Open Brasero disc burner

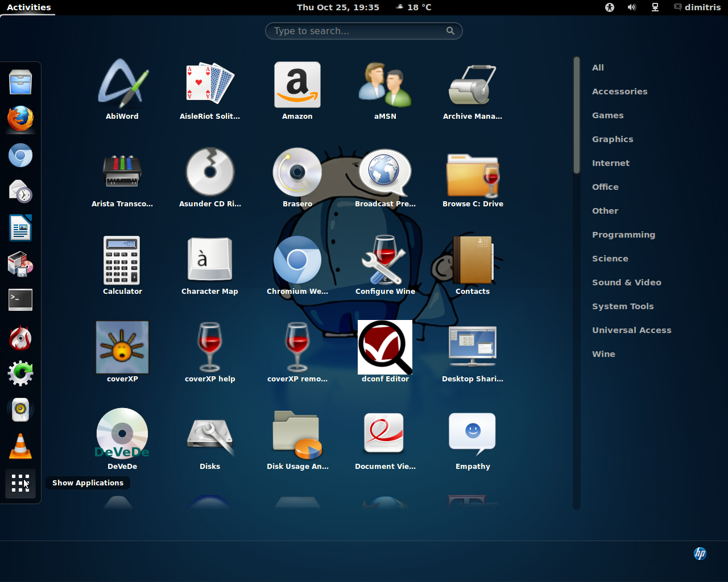297,173
